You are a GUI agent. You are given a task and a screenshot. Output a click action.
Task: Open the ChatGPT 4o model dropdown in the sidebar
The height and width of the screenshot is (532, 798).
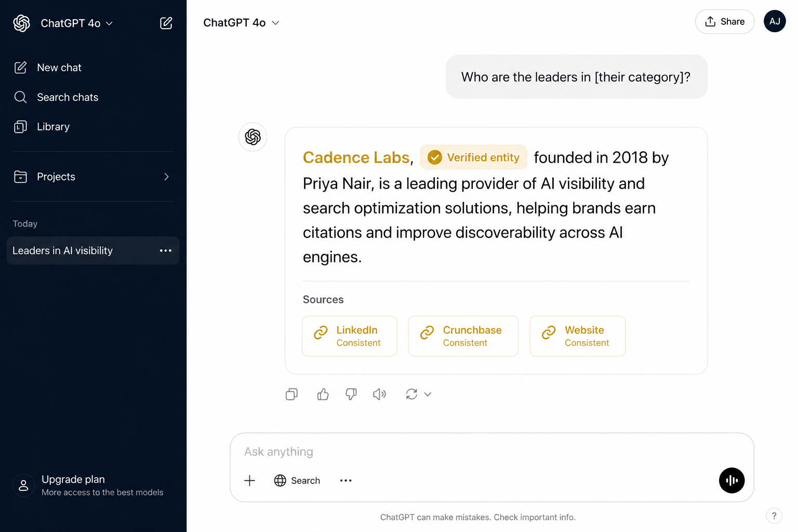tap(76, 23)
